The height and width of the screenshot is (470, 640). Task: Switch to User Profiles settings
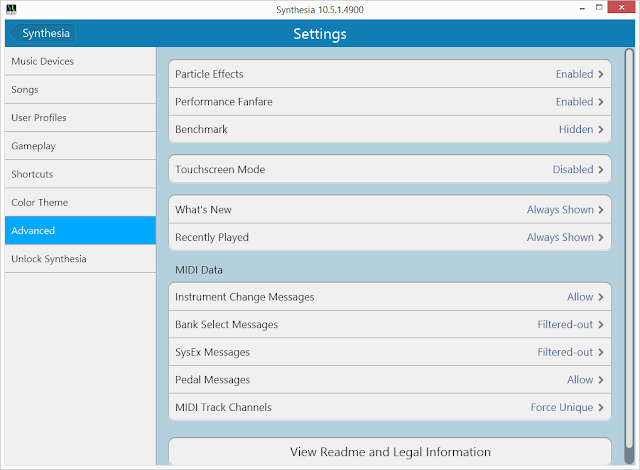tap(80, 118)
